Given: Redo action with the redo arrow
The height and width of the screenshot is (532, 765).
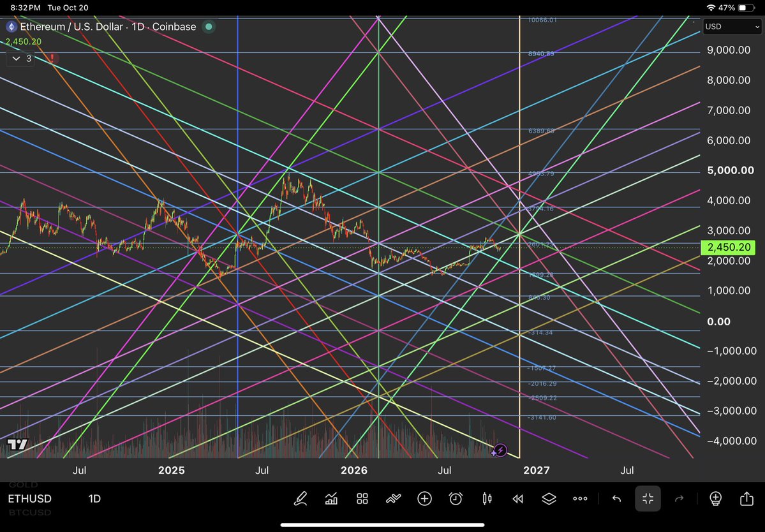Looking at the screenshot, I should tap(679, 498).
